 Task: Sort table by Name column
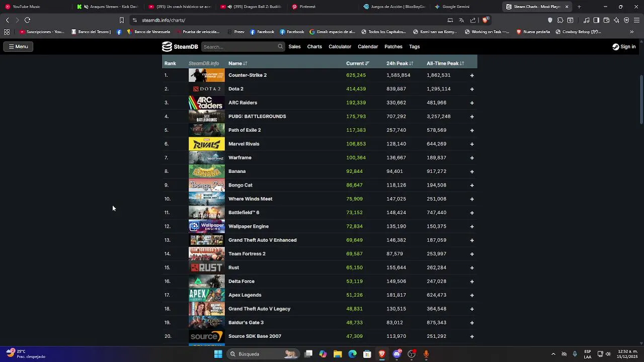237,63
